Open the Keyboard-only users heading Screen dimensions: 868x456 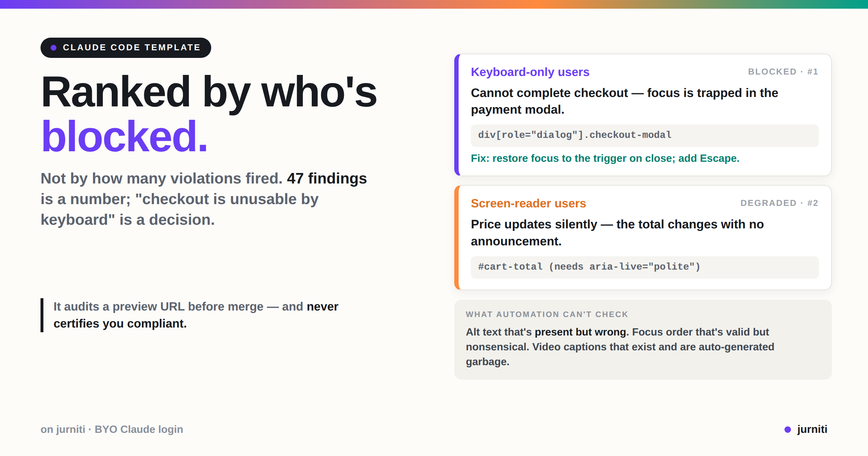coord(530,72)
